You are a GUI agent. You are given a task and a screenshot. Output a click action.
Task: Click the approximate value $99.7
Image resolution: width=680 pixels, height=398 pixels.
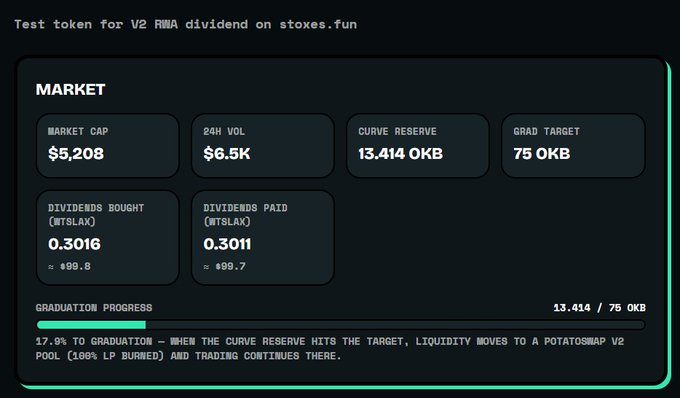point(225,266)
